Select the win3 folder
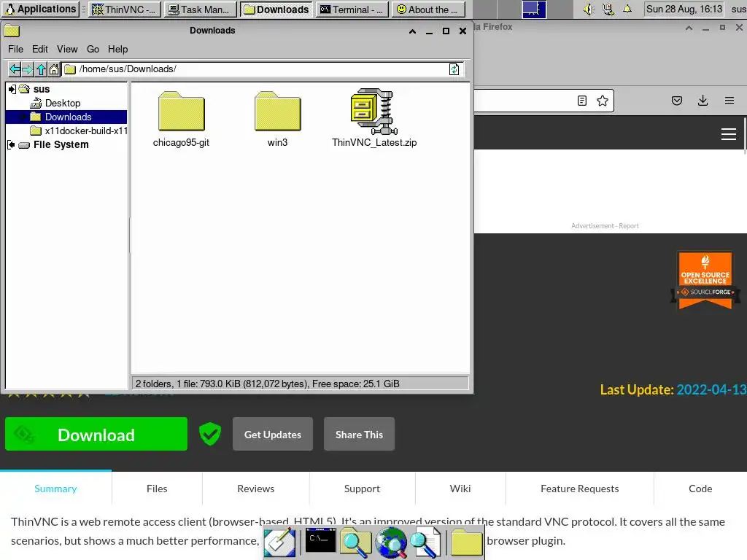 point(277,119)
